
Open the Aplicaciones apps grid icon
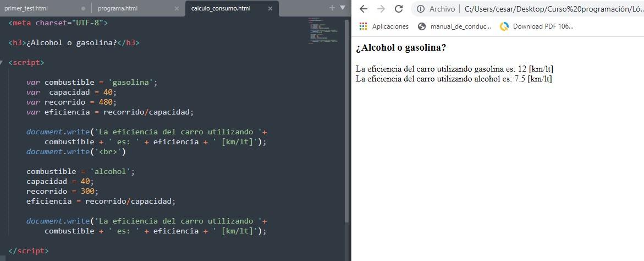pyautogui.click(x=363, y=26)
